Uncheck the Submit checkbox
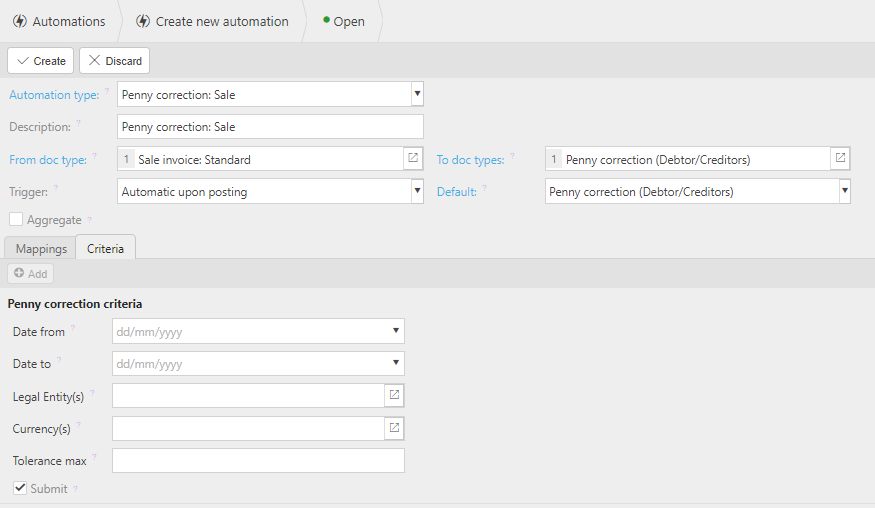The width and height of the screenshot is (875, 508). point(20,488)
